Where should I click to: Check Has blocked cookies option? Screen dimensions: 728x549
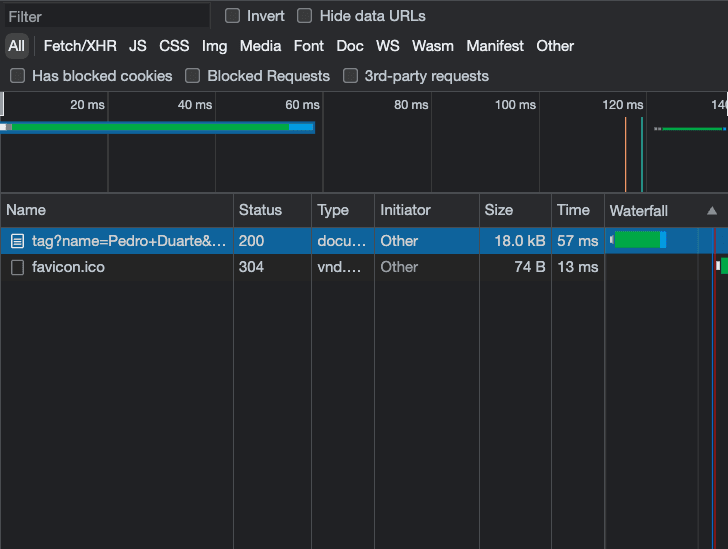pyautogui.click(x=18, y=76)
